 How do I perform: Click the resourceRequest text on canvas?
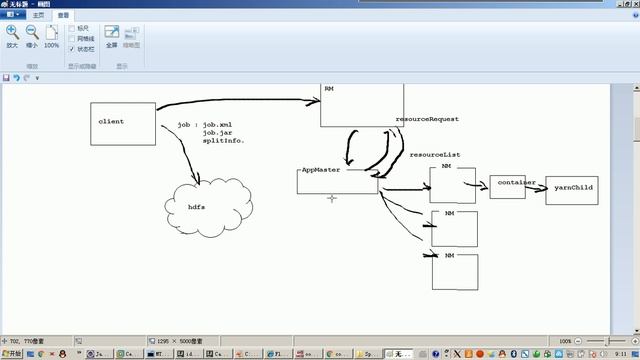coord(427,119)
